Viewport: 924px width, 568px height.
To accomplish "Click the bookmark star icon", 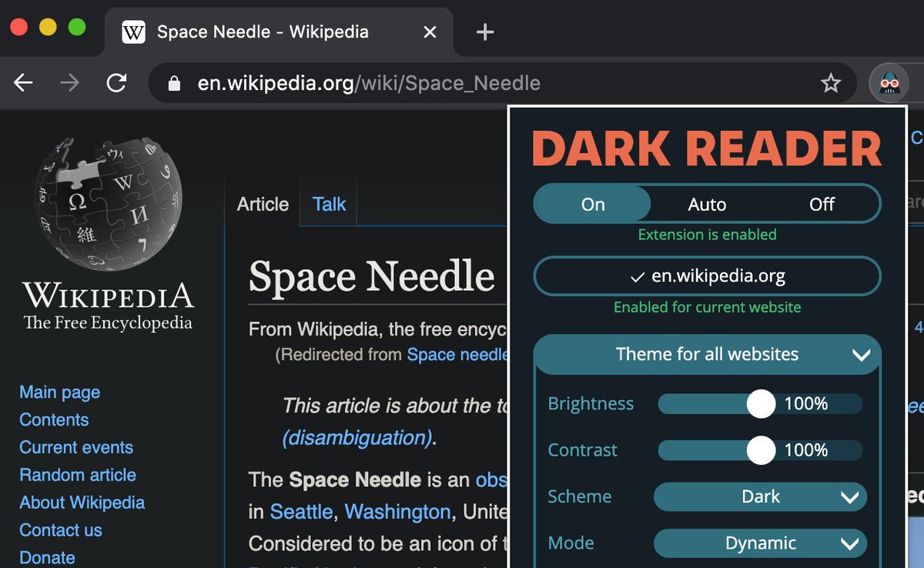I will point(831,82).
